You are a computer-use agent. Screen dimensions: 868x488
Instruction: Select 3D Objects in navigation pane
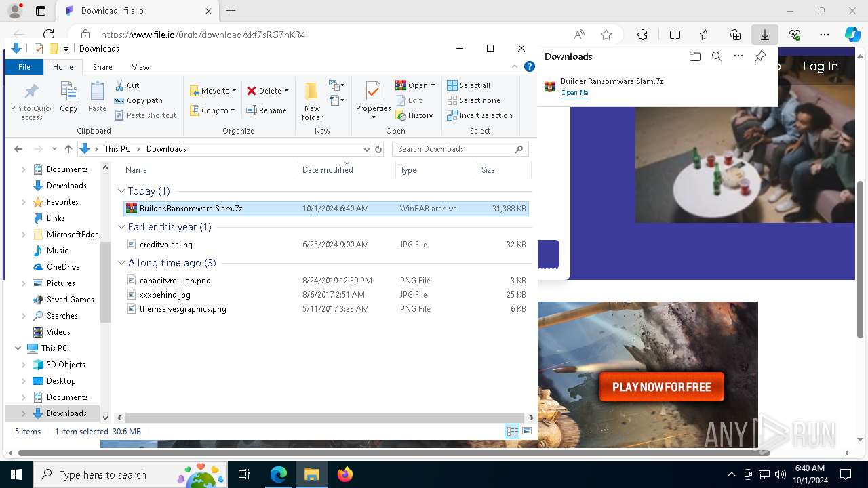point(66,365)
